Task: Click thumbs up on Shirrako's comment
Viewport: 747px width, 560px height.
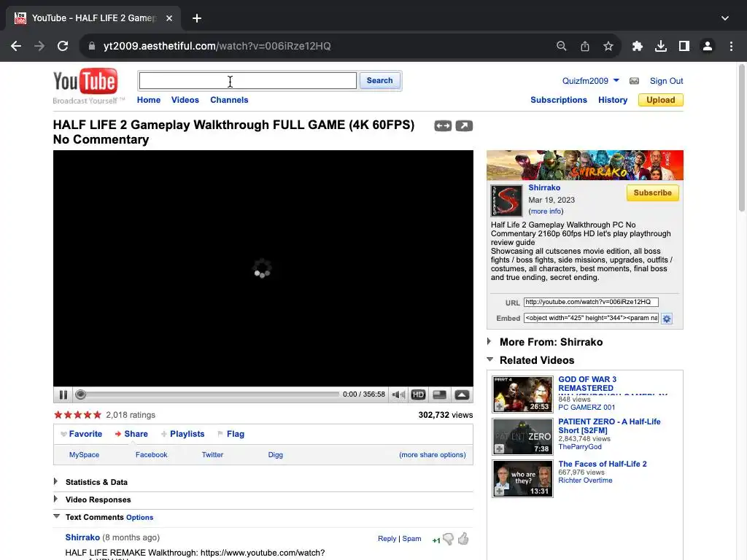Action: point(463,539)
